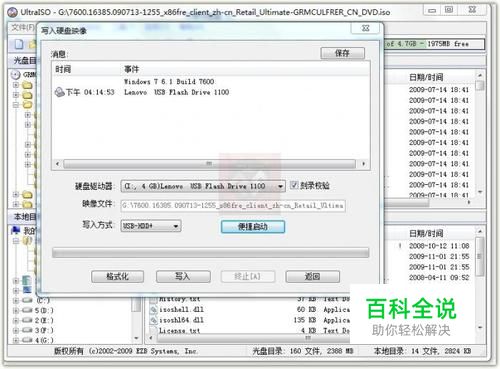Image resolution: width=500 pixels, height=369 pixels.
Task: Click the disc image root icon in tree
Action: [15, 75]
